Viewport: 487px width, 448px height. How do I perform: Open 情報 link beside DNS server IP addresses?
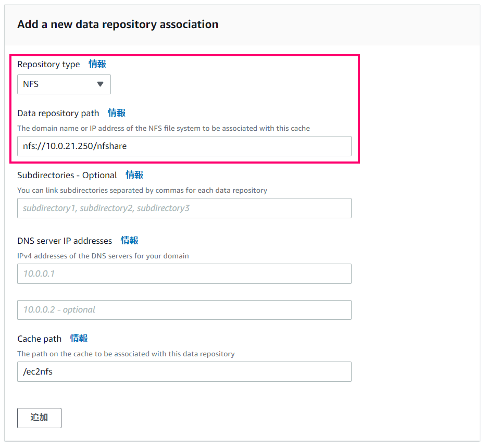(130, 241)
